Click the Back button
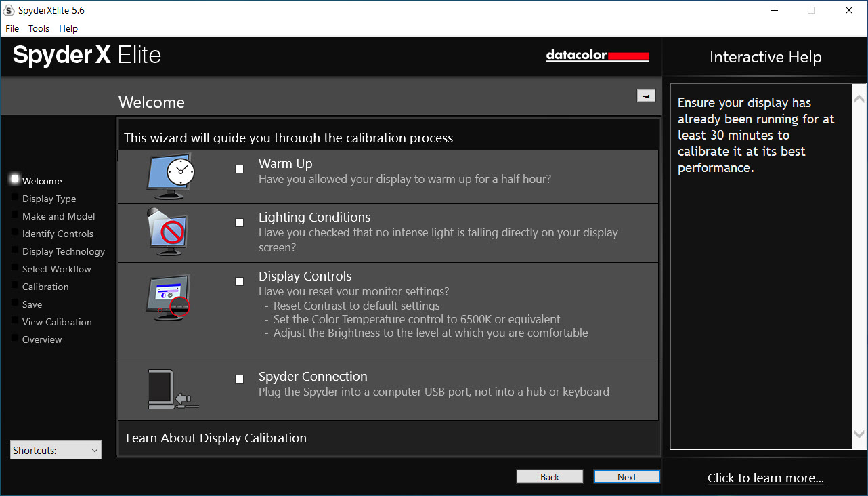Image resolution: width=868 pixels, height=496 pixels. (x=550, y=477)
